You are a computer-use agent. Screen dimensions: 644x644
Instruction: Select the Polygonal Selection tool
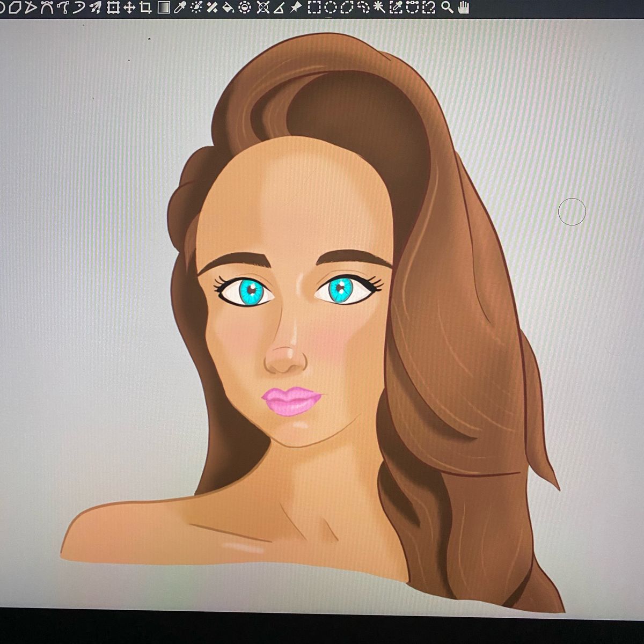coord(347,8)
